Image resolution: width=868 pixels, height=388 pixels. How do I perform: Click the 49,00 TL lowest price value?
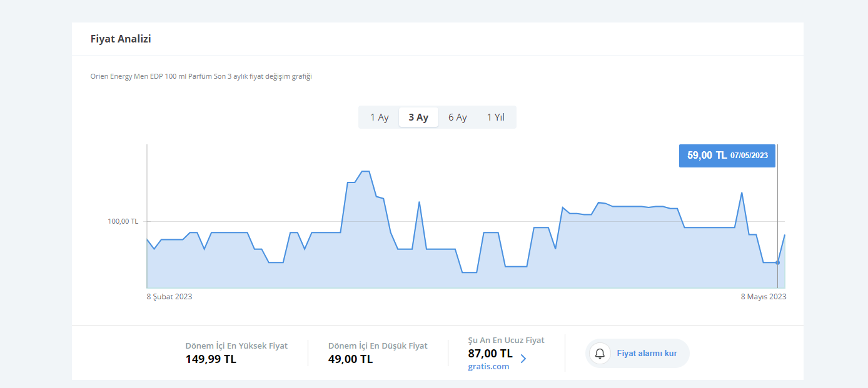350,359
